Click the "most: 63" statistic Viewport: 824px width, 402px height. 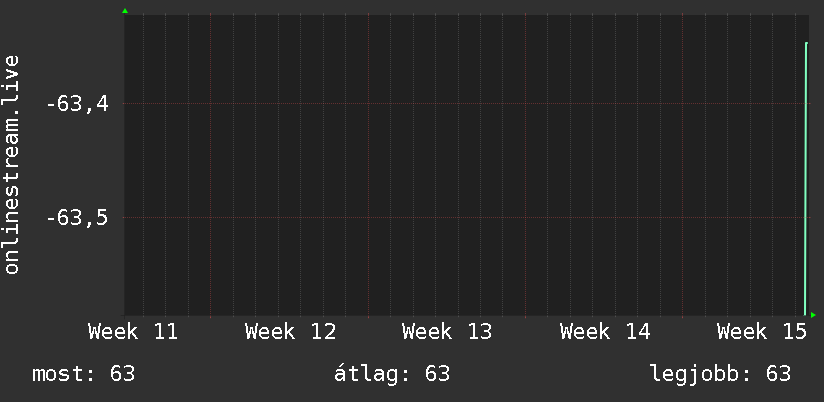pos(84,374)
